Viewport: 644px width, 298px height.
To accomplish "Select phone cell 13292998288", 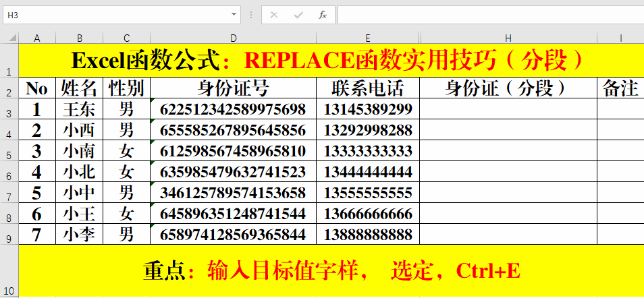I will click(x=368, y=129).
